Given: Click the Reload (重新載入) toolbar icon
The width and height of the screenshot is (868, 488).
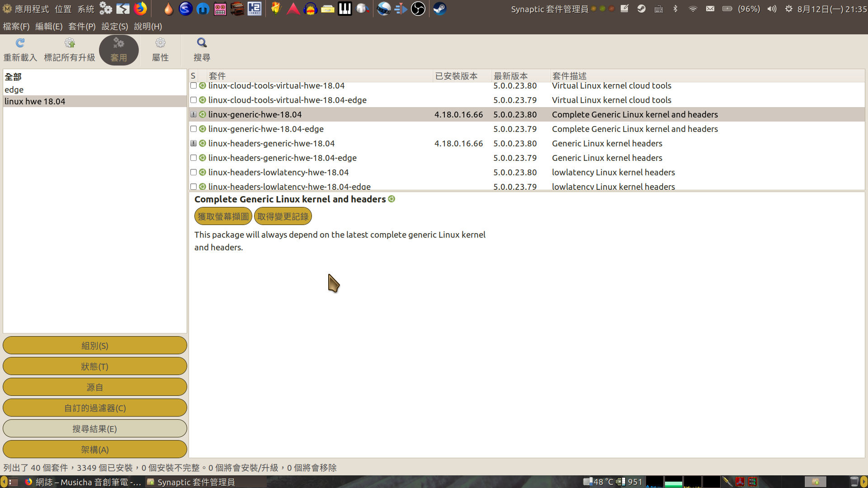Looking at the screenshot, I should (x=20, y=49).
